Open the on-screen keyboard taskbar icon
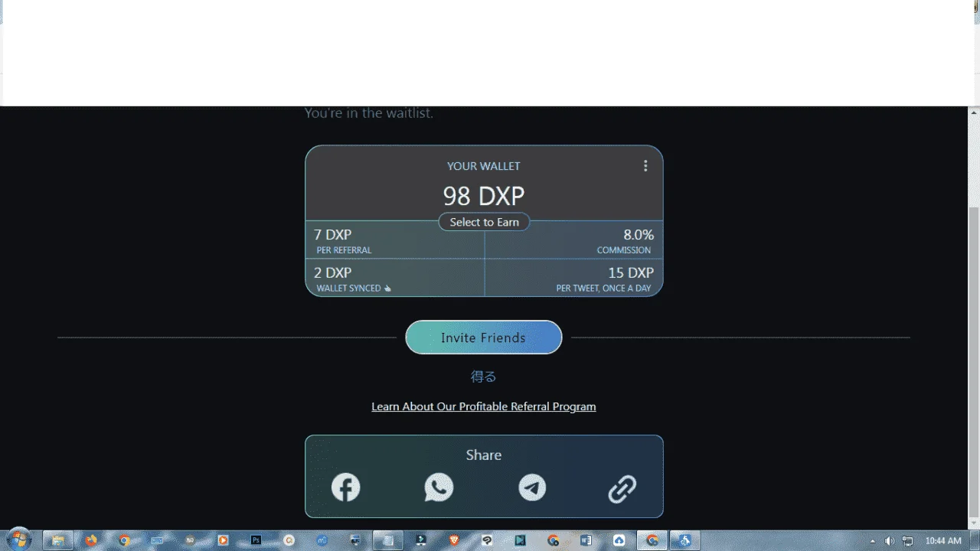 pos(157,540)
